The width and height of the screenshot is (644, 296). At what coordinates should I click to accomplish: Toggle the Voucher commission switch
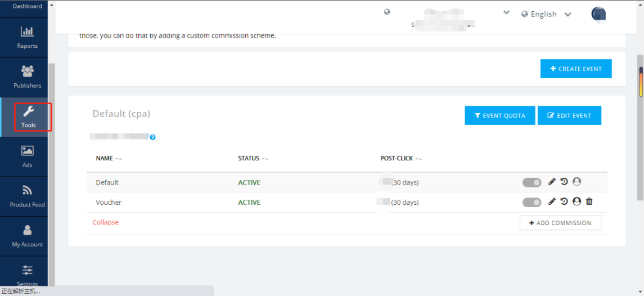point(532,202)
